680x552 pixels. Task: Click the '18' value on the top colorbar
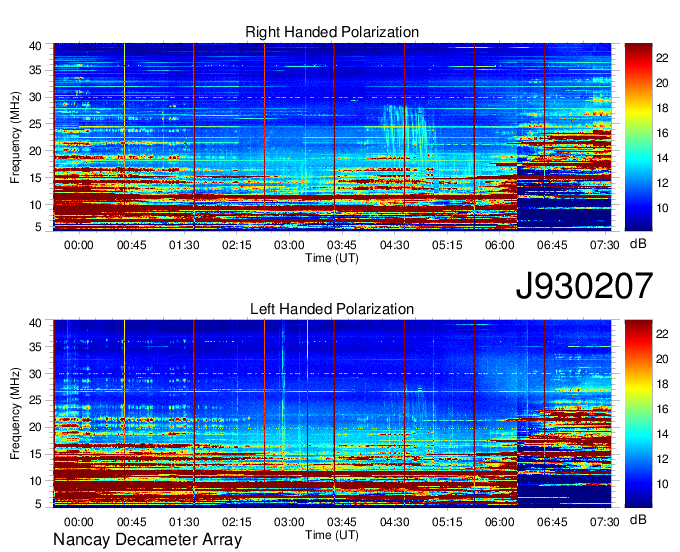pyautogui.click(x=662, y=108)
